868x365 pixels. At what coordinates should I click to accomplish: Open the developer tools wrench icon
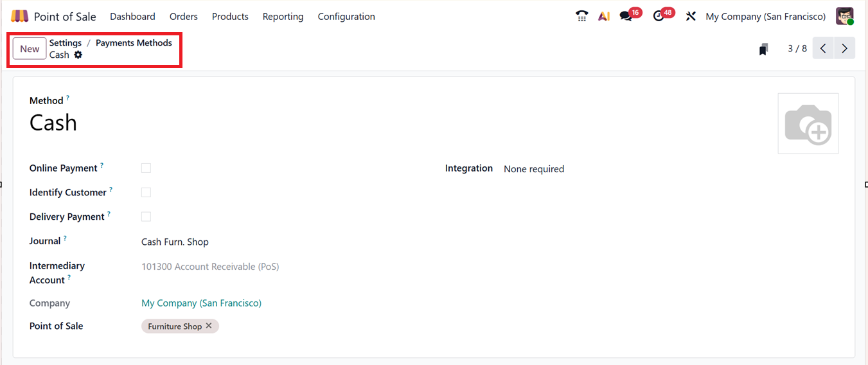pyautogui.click(x=691, y=16)
